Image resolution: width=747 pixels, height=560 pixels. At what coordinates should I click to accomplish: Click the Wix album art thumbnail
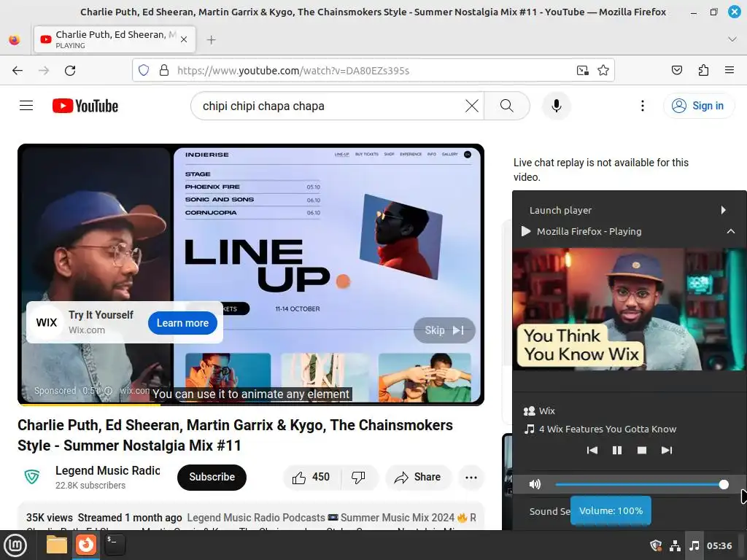[x=629, y=309]
